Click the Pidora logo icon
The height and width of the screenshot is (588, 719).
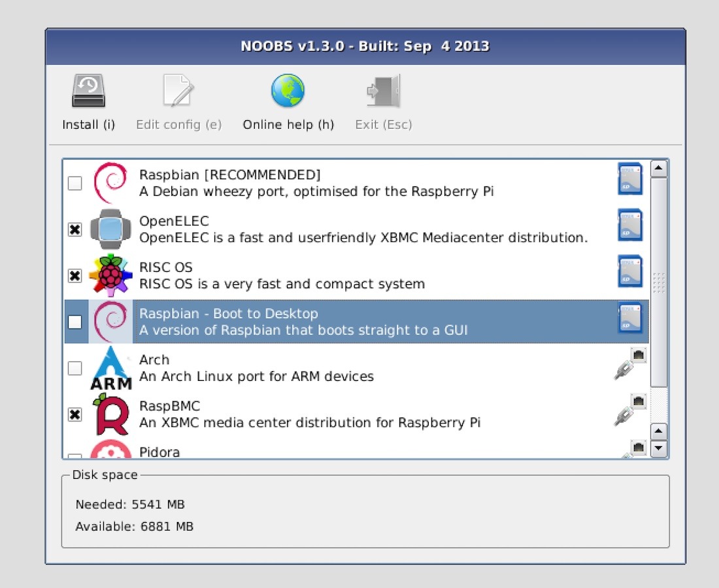point(110,449)
